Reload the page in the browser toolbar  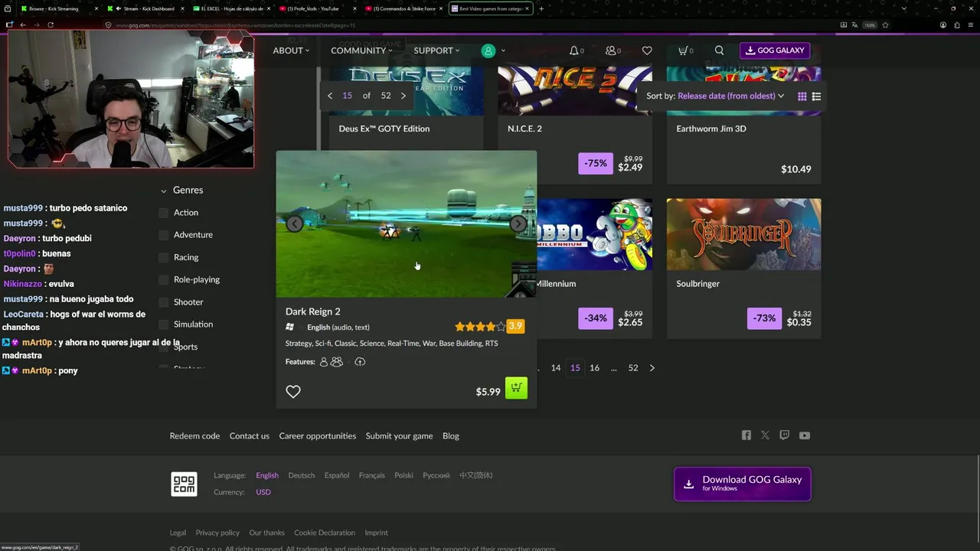tap(51, 24)
